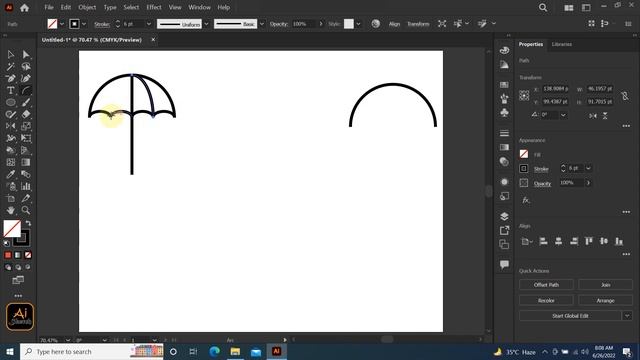Switch to the Properties tab
The height and width of the screenshot is (360, 640).
click(531, 44)
